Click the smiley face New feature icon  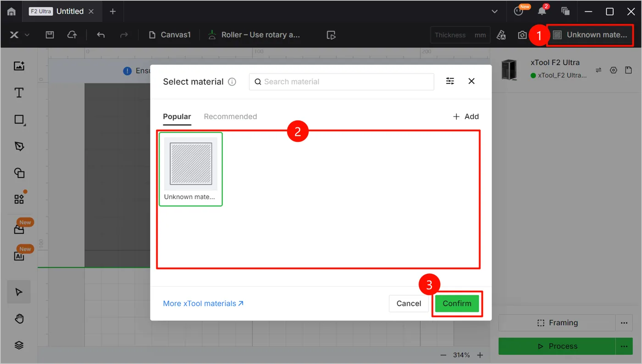point(519,11)
